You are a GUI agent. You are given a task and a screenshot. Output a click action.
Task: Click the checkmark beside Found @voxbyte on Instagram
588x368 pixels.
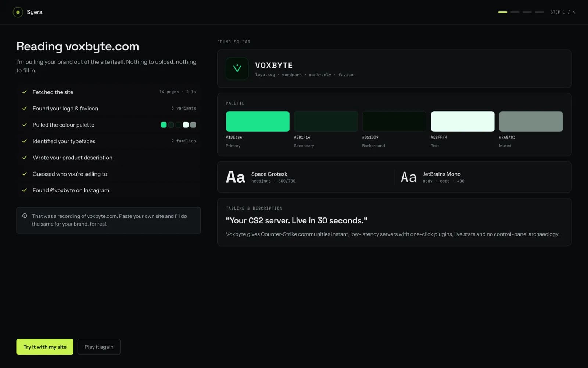click(x=25, y=190)
